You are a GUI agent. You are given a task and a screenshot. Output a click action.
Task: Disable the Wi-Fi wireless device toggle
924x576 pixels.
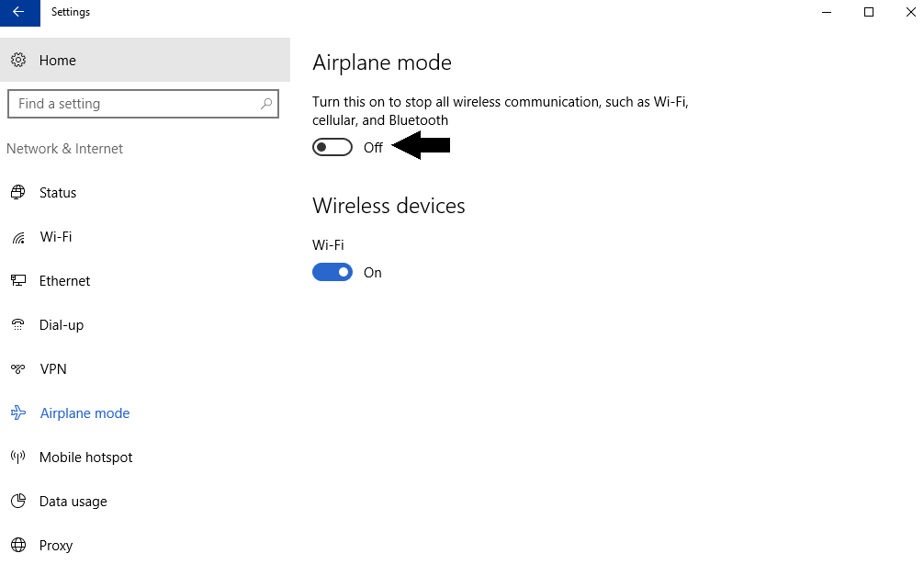point(332,272)
